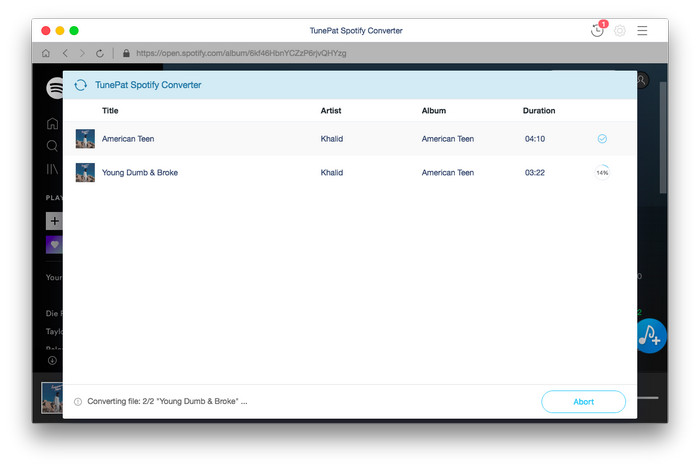Click the 14% progress indicator
700x469 pixels.
[x=602, y=173]
